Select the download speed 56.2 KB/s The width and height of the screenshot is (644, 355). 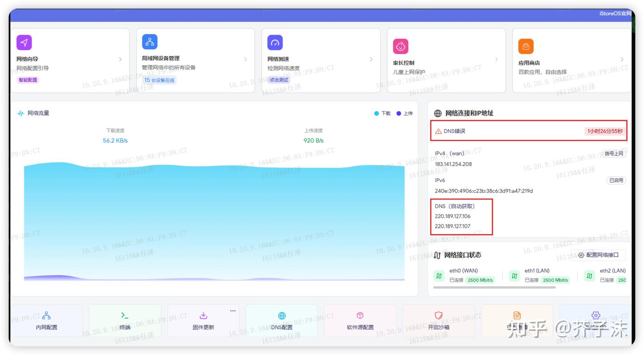tap(115, 141)
